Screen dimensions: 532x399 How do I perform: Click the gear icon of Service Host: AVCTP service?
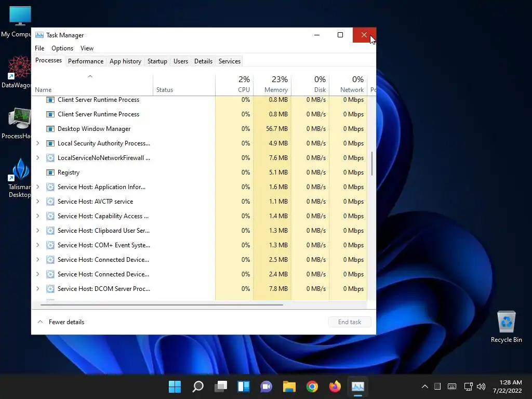pyautogui.click(x=50, y=202)
